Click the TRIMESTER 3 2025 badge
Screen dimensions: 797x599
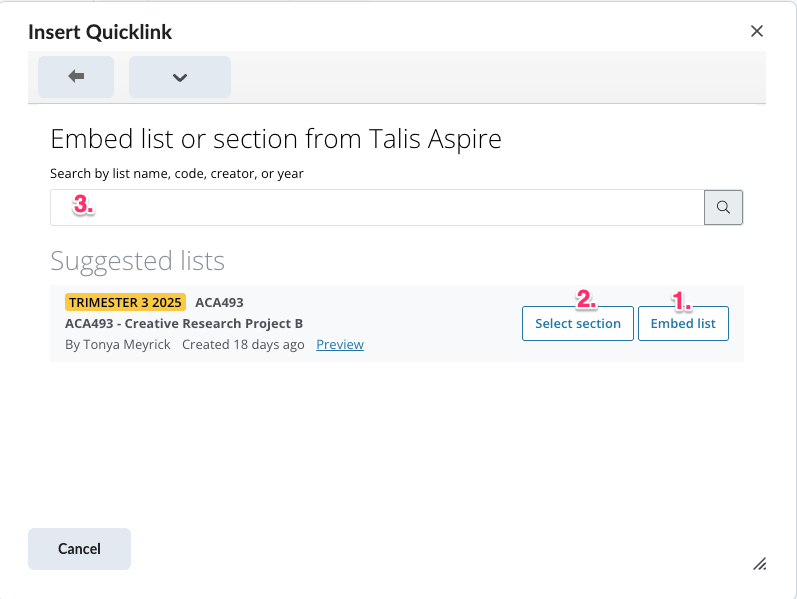[125, 302]
